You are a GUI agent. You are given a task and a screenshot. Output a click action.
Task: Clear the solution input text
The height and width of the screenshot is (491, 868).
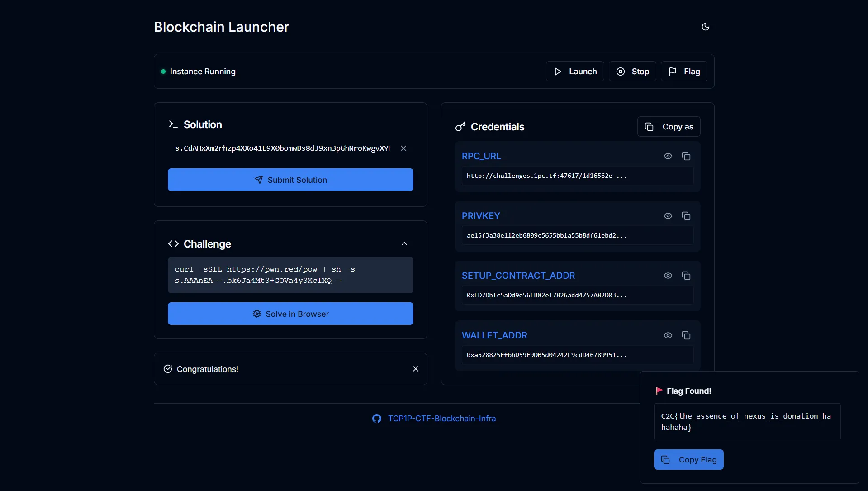[x=403, y=148]
